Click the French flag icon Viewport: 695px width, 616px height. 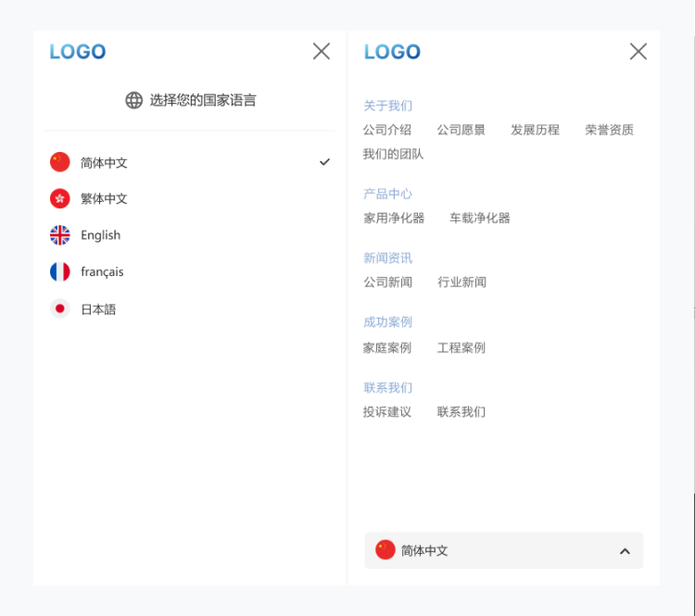coord(60,271)
